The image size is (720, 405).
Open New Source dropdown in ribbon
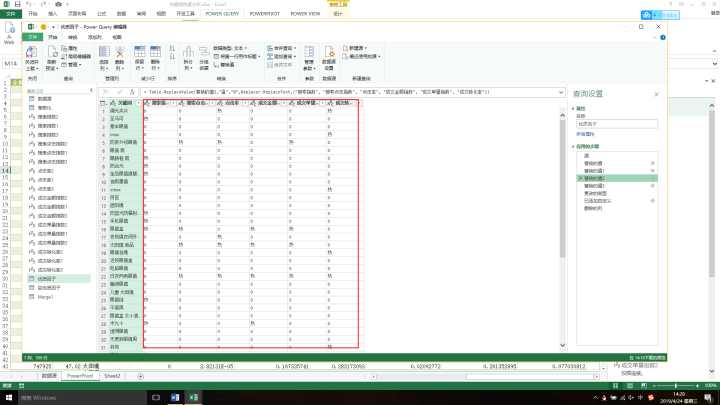[x=354, y=48]
